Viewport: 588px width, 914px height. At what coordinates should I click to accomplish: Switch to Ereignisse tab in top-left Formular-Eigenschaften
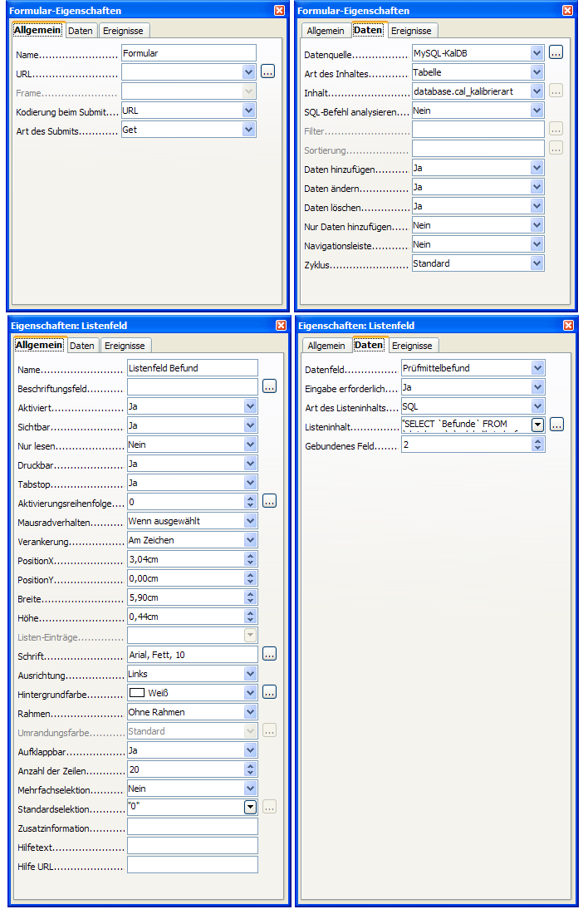pyautogui.click(x=124, y=31)
